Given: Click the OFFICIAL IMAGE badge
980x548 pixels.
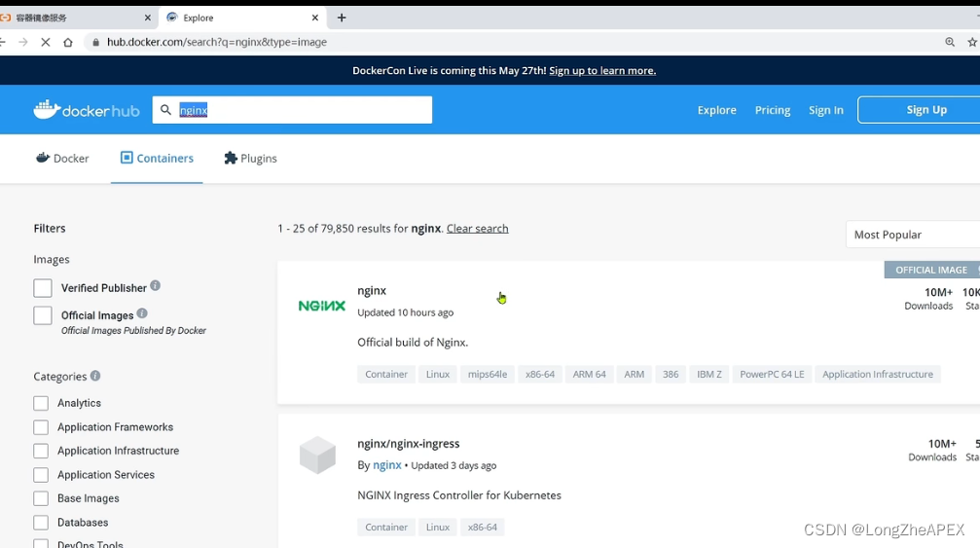Looking at the screenshot, I should click(x=931, y=270).
